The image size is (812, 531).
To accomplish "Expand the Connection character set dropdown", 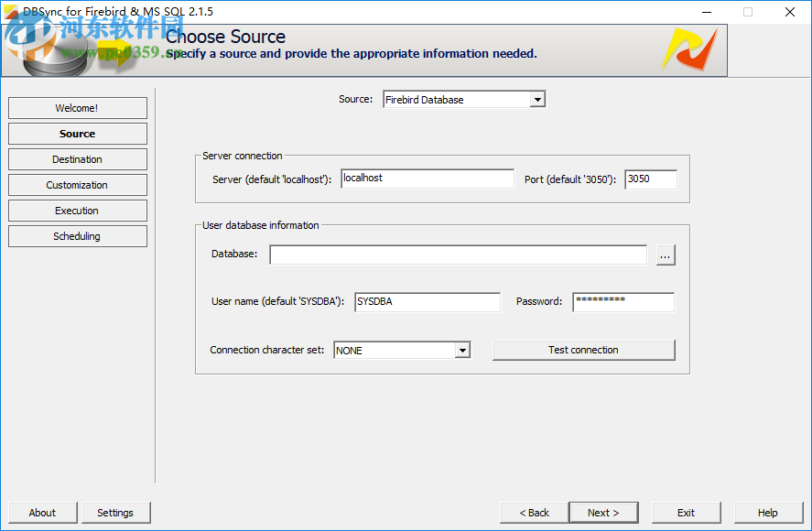I will coord(462,350).
